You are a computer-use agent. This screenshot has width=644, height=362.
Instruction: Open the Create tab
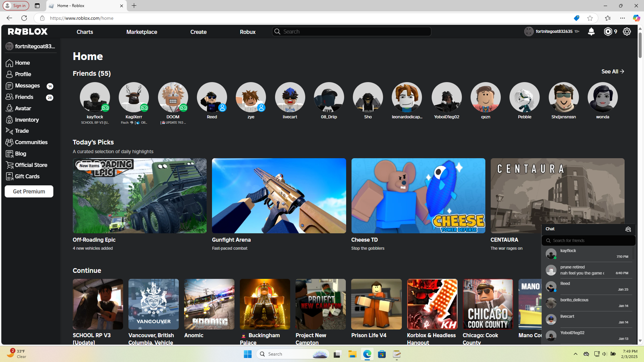(199, 32)
